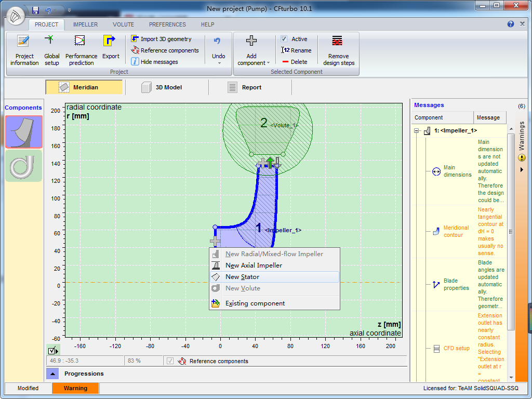Click the quick access undo arrow
532x399 pixels.
point(48,10)
